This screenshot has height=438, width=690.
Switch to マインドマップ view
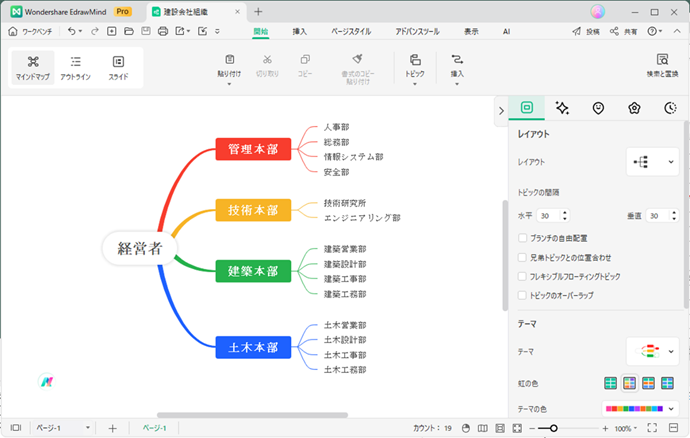[x=33, y=68]
